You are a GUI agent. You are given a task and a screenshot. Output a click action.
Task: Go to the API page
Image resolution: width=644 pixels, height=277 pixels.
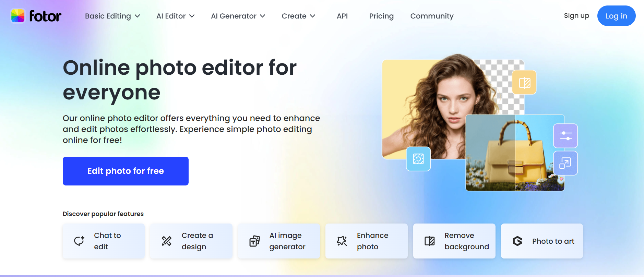point(342,16)
